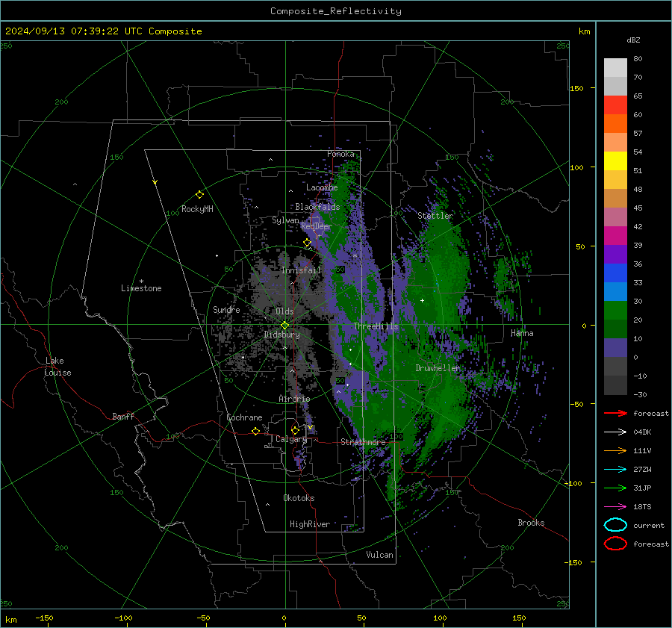Screen dimensions: 672x628
Task: Click the 100 label on right km axis
Action: [x=576, y=167]
